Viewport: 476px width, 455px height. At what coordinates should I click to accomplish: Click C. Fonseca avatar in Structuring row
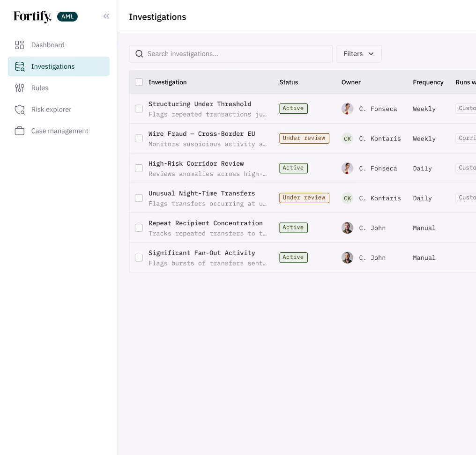(347, 109)
